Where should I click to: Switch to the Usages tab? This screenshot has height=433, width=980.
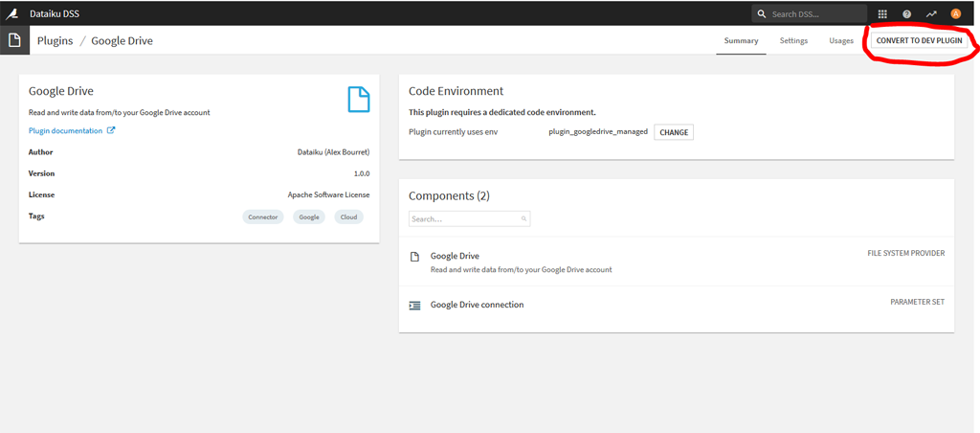pos(841,40)
